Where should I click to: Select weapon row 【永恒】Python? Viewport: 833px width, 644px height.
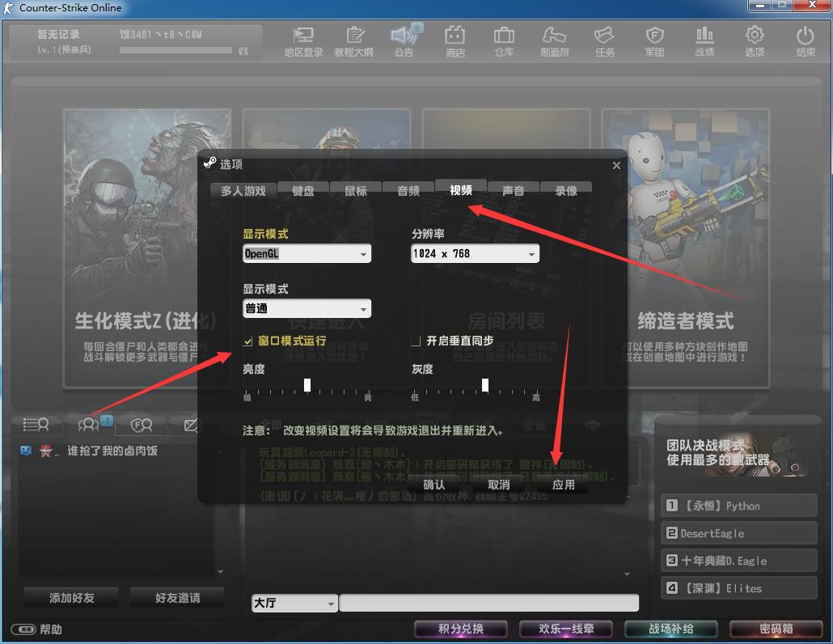click(739, 506)
